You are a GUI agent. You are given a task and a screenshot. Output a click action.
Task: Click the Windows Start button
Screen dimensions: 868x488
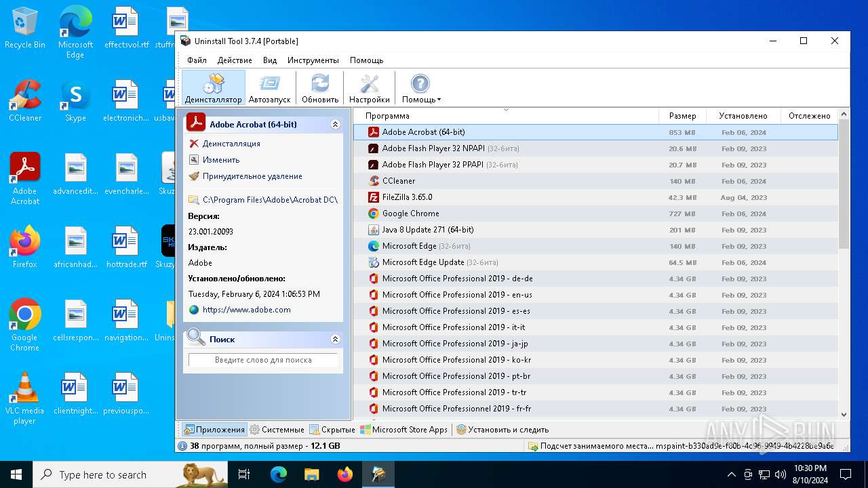tap(16, 474)
